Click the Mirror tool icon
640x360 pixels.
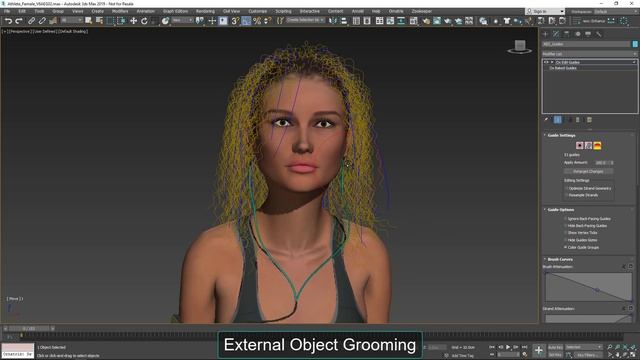[x=333, y=21]
